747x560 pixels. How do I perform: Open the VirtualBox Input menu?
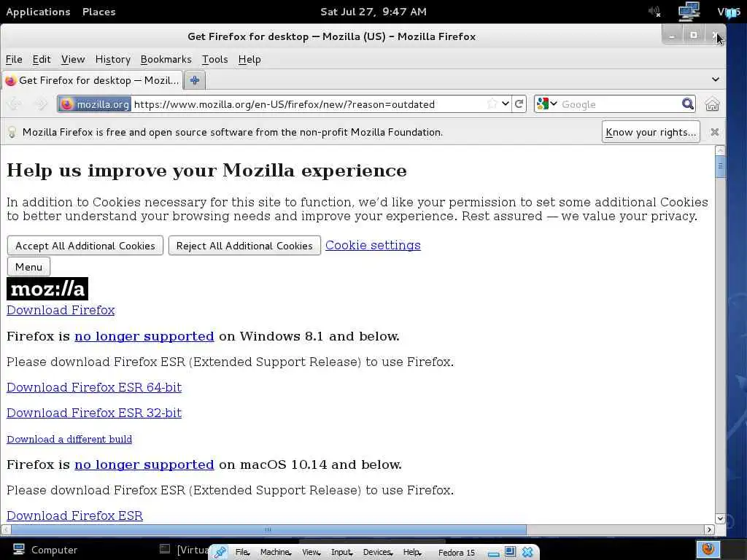(341, 553)
